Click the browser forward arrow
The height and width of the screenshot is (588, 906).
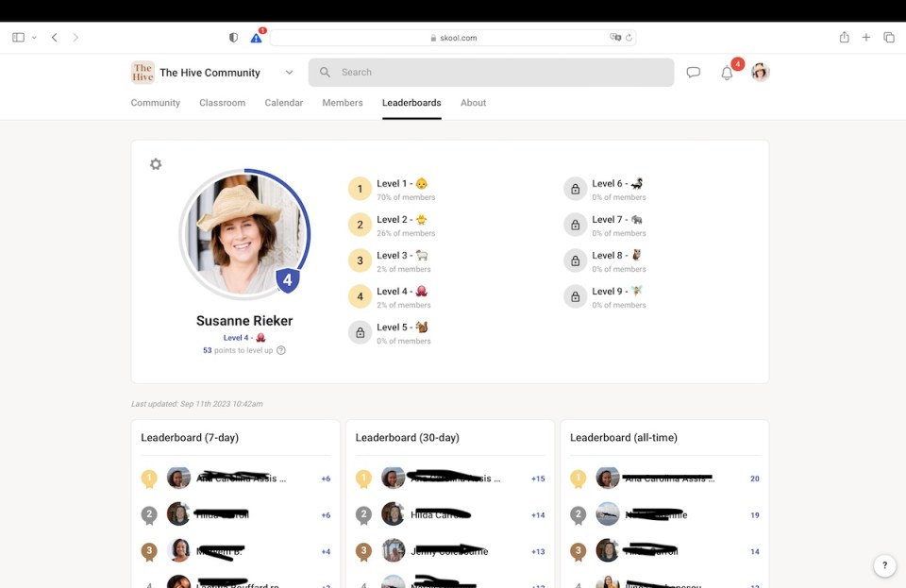pos(75,38)
